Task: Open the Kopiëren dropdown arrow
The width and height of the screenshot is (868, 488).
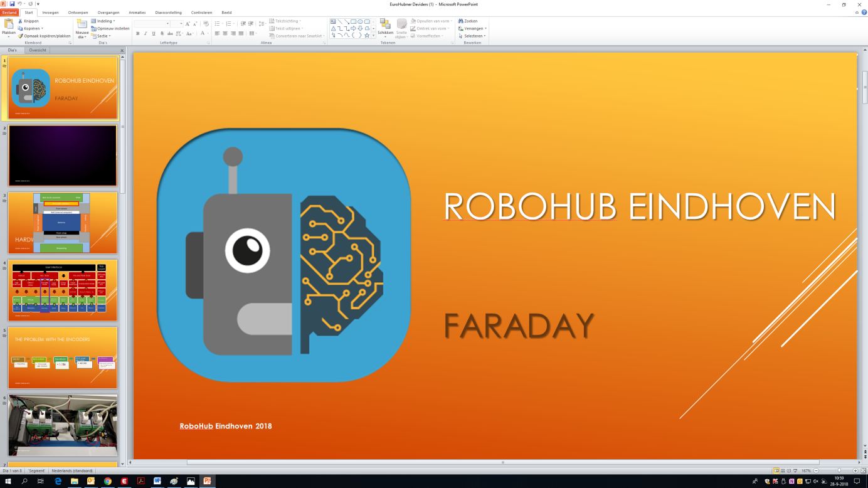Action: coord(42,28)
